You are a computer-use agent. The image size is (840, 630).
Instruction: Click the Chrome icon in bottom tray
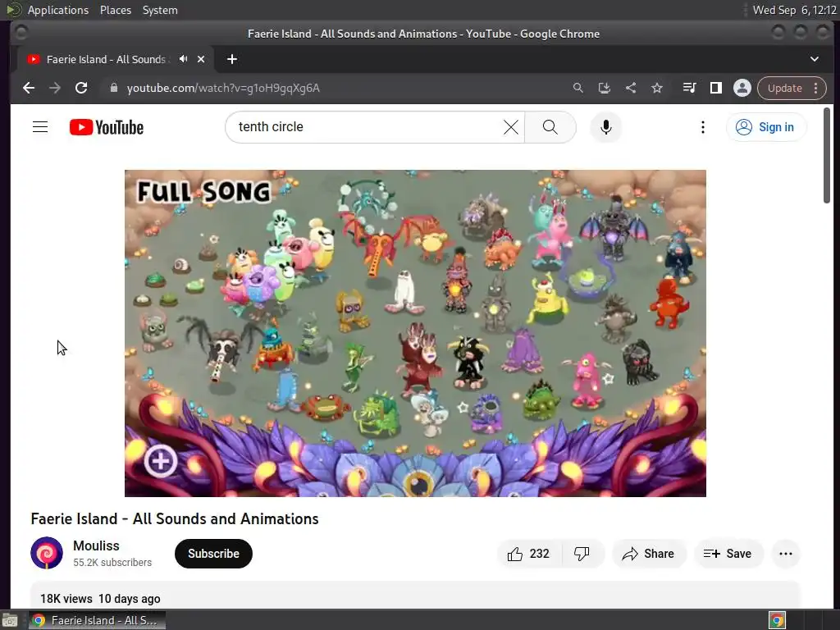click(x=777, y=620)
